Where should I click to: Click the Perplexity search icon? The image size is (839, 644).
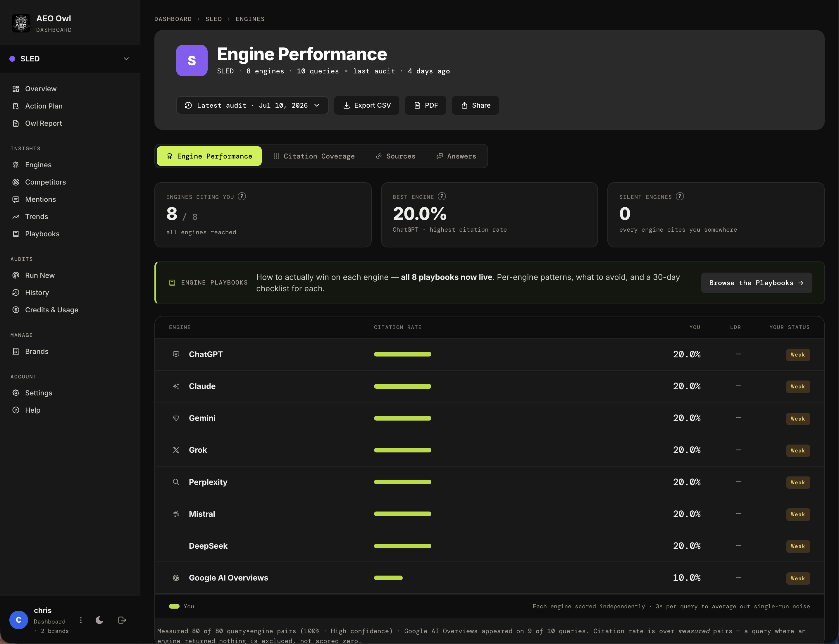click(x=176, y=482)
